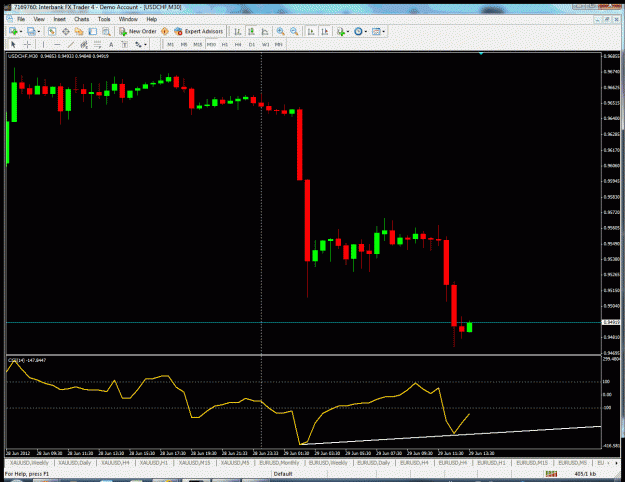
Task: Open the connection status bars icon
Action: coord(552,474)
